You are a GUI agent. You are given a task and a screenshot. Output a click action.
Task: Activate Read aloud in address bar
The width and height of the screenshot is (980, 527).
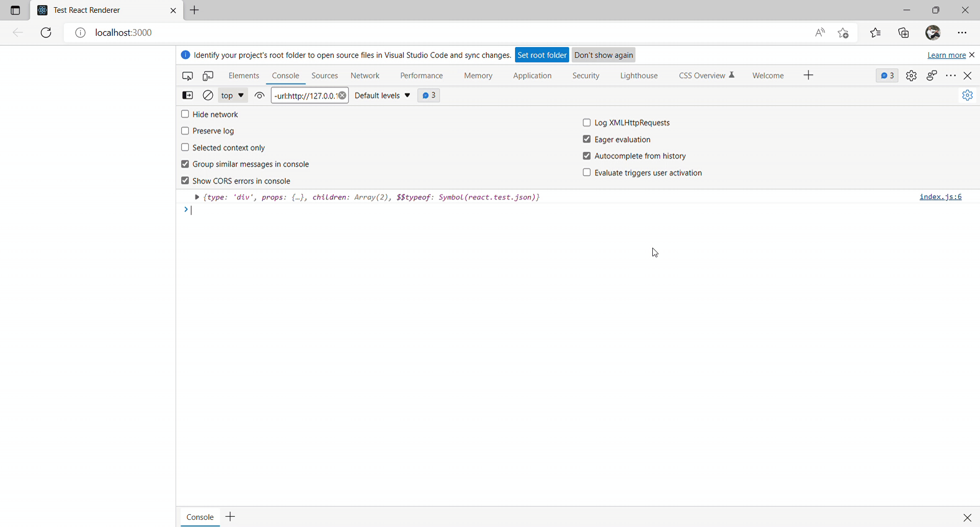pos(820,33)
